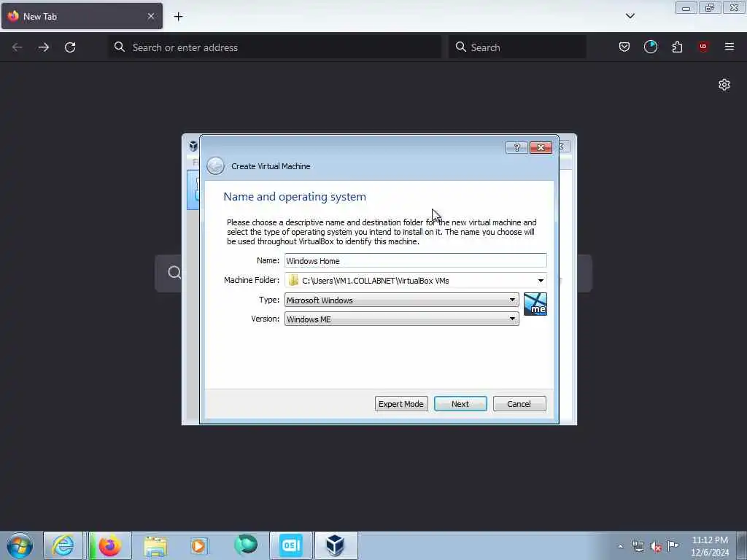Open the list all tabs chevron

[x=630, y=16]
